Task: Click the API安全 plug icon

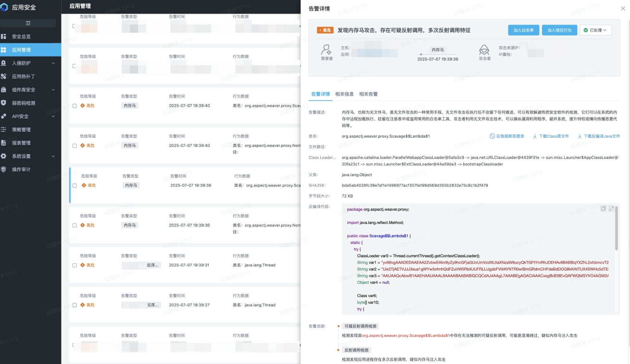Action: [4, 116]
